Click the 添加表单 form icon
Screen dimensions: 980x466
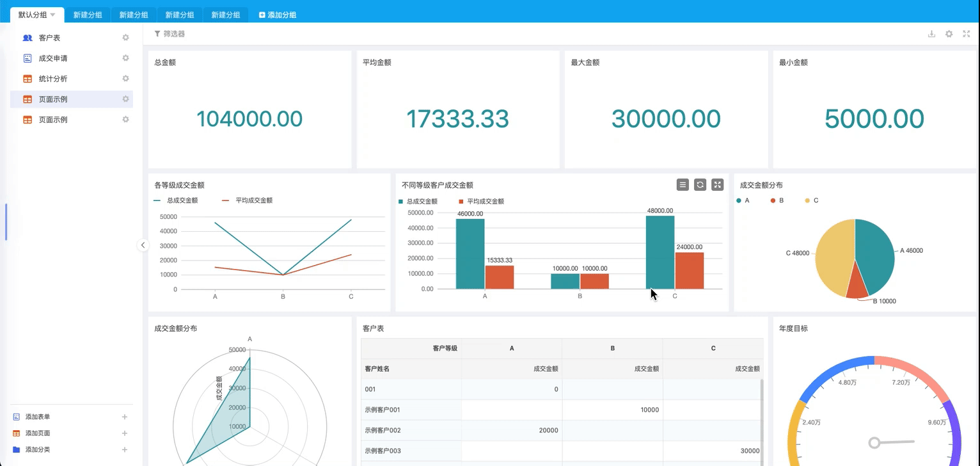point(17,417)
